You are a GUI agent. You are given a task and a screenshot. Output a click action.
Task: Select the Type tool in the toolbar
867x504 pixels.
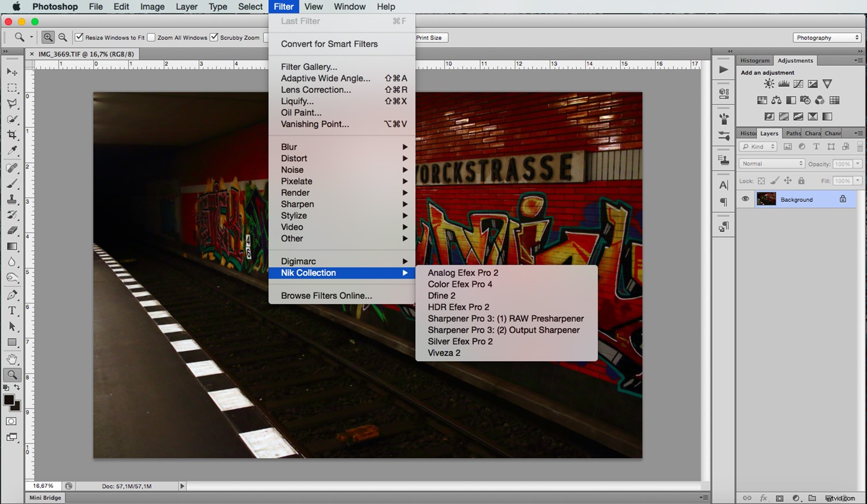tap(12, 310)
